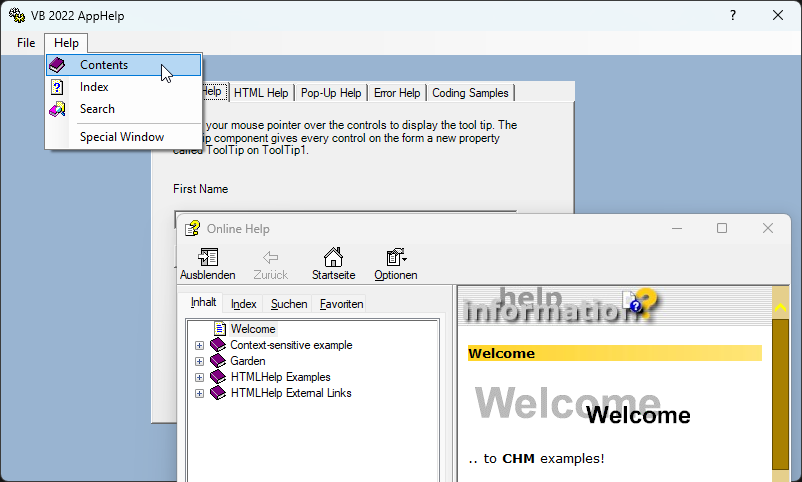This screenshot has height=482, width=802.
Task: Choose Index in the Help menu
Action: pos(123,87)
